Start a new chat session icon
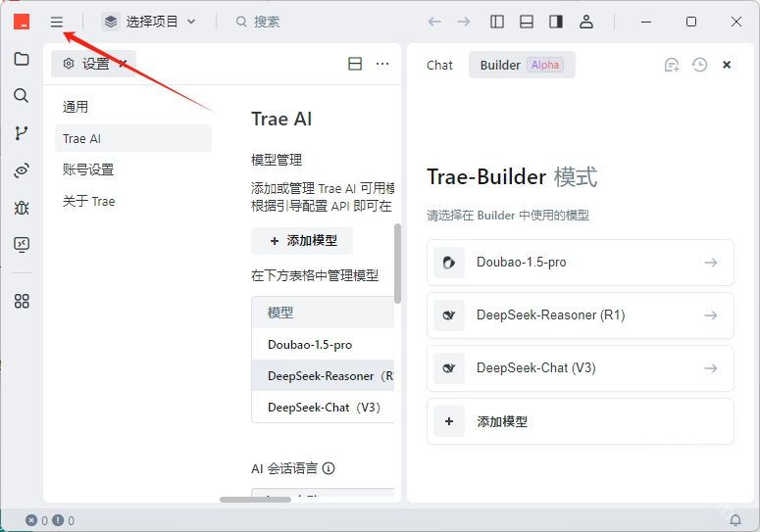The image size is (760, 532). pos(672,65)
